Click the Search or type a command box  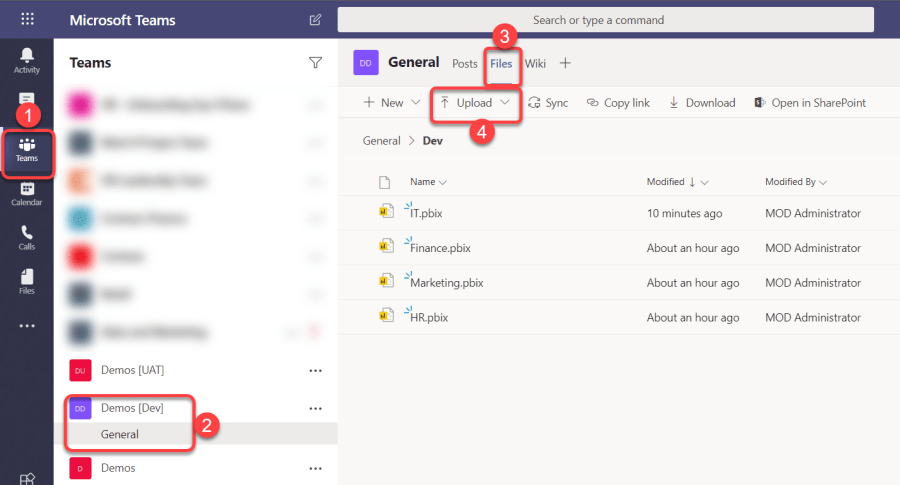606,20
